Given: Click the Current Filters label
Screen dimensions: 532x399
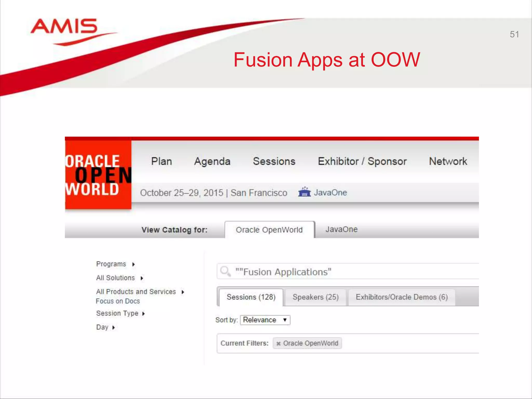Looking at the screenshot, I should [x=244, y=343].
